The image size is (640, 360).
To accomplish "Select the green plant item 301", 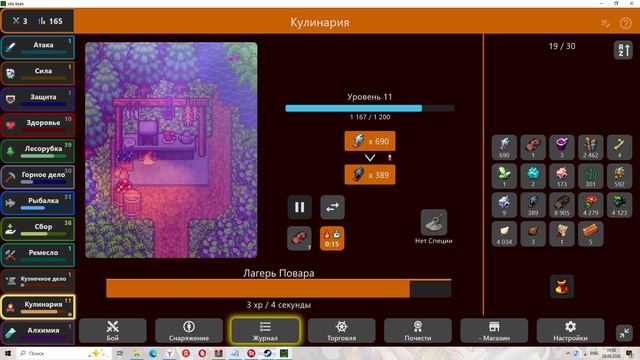I will pyautogui.click(x=591, y=176).
